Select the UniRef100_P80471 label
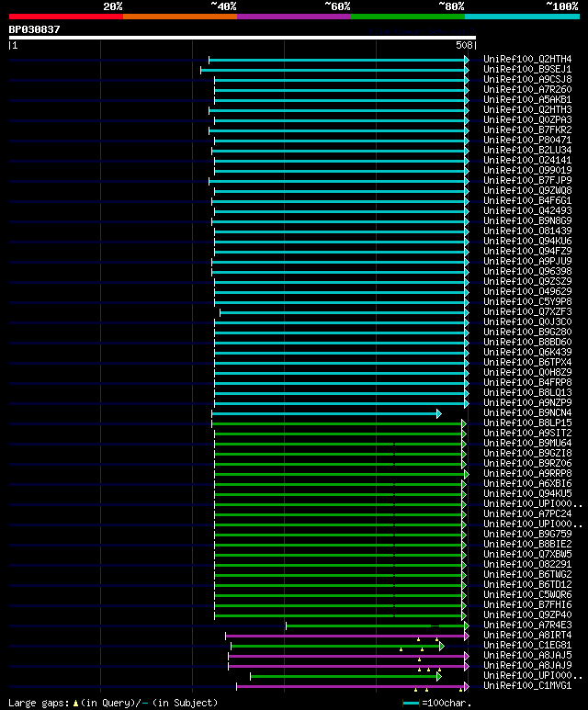The height and width of the screenshot is (710, 588). point(527,140)
